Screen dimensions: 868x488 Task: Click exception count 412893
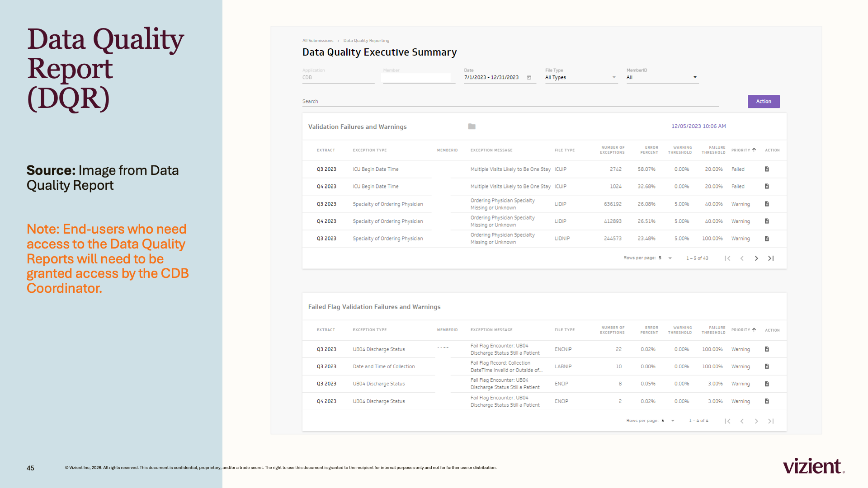click(613, 221)
